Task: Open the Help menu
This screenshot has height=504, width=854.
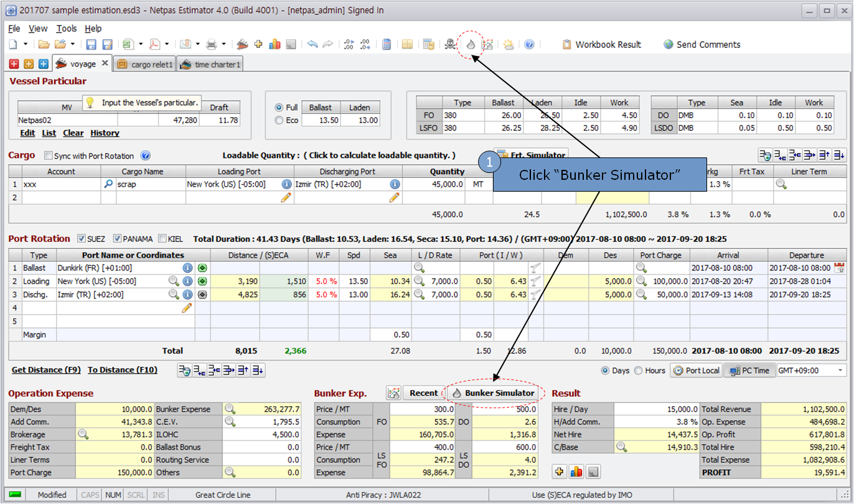Action: tap(93, 29)
